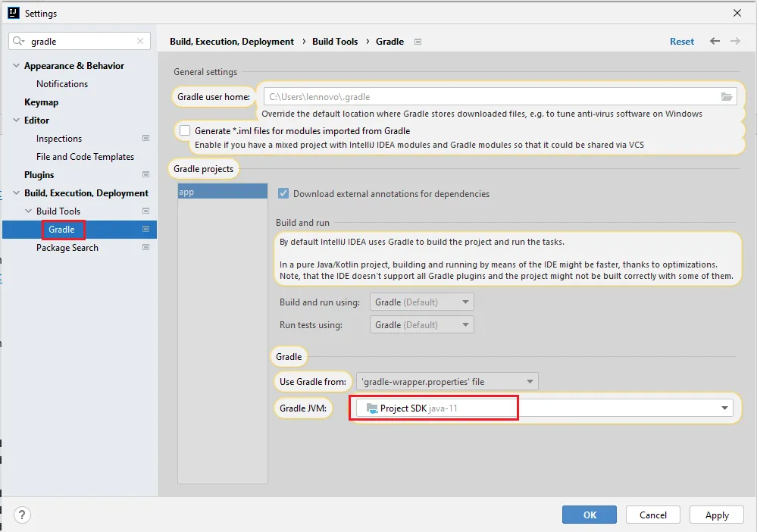Image resolution: width=757 pixels, height=532 pixels.
Task: Go back with the left arrow
Action: coord(715,41)
